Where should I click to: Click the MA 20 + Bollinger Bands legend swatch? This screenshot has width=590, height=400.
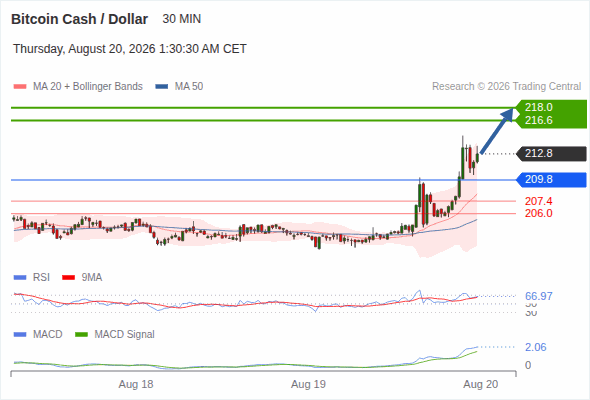click(x=20, y=87)
